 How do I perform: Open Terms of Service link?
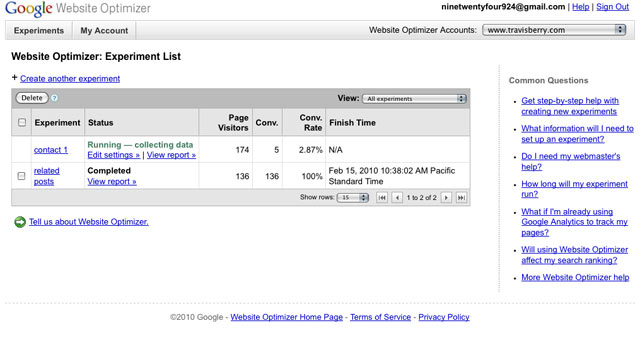[380, 317]
